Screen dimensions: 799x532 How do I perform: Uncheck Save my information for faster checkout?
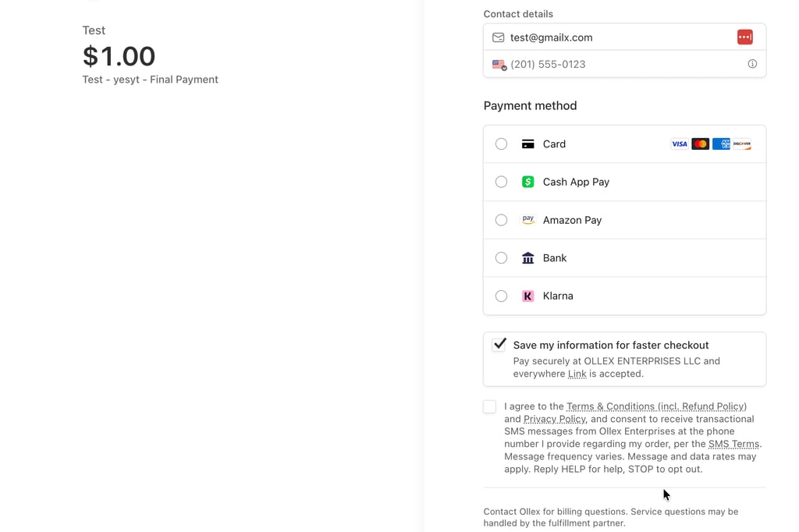(499, 345)
